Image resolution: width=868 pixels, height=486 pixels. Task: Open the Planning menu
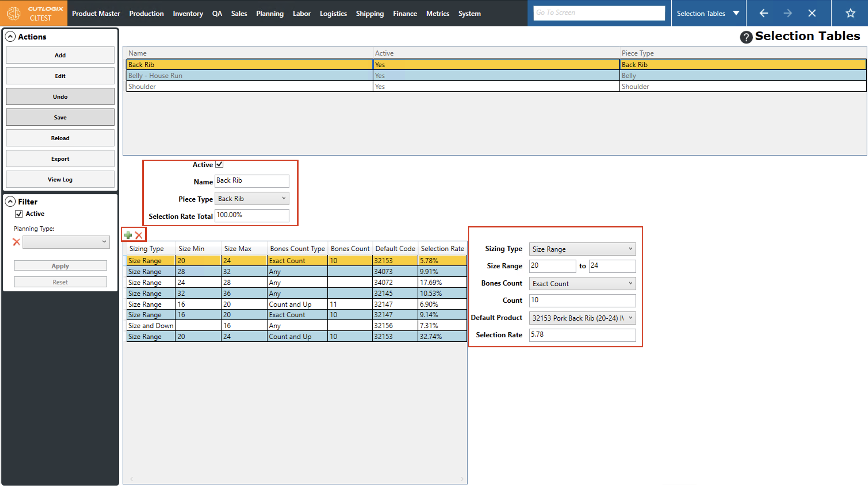(x=269, y=14)
